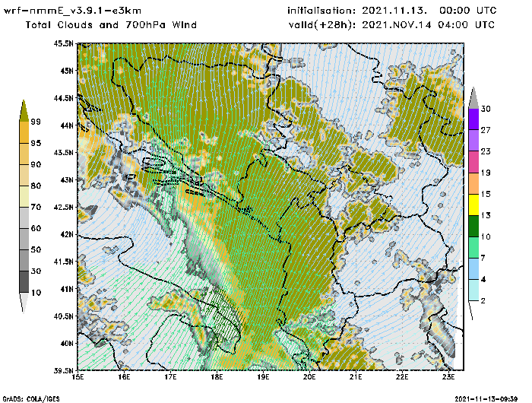
Task: Click the initialisation date 2021.11.13. 00:00 UTC
Action: (429, 11)
